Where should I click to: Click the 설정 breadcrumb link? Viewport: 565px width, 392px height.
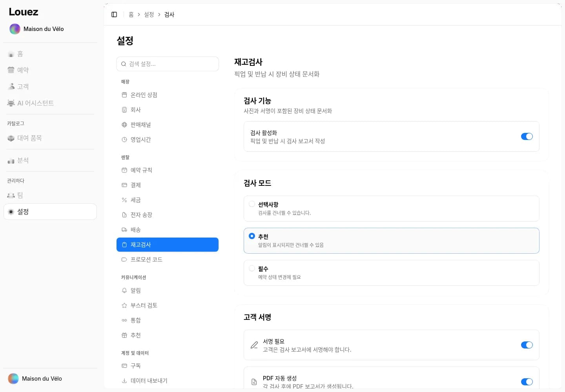(x=149, y=15)
